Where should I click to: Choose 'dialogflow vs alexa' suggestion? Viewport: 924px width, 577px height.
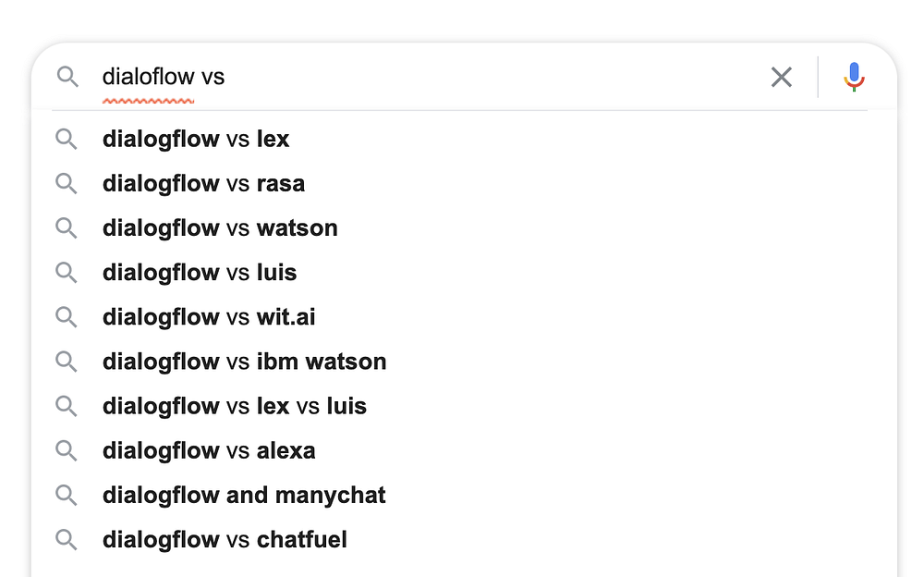coord(209,450)
